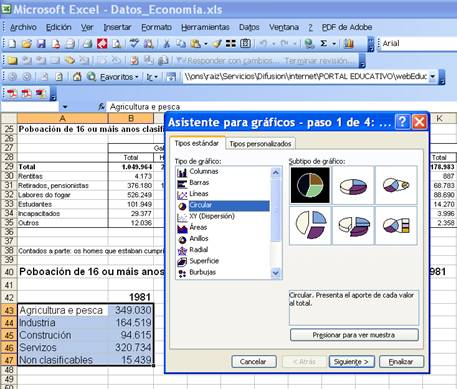This screenshot has width=457, height=389.
Task: Choose the Radial chart type
Action: (198, 250)
